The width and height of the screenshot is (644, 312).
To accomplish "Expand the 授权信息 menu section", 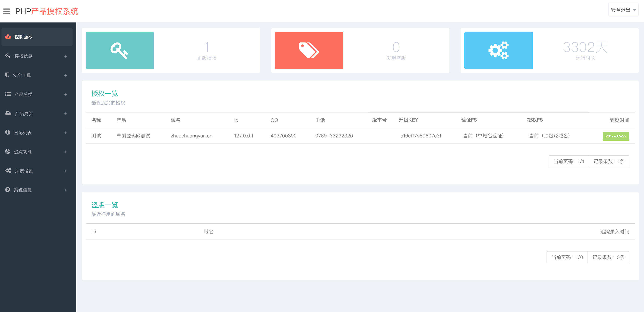I will pos(65,56).
